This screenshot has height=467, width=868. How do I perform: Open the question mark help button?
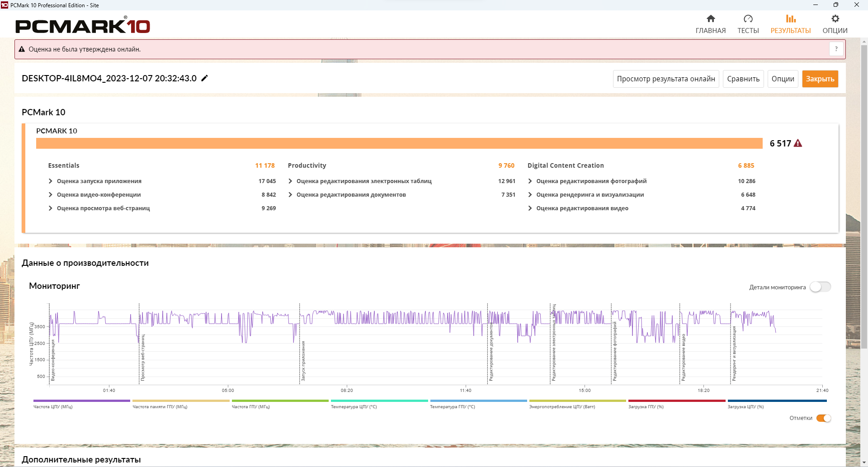[x=836, y=49]
